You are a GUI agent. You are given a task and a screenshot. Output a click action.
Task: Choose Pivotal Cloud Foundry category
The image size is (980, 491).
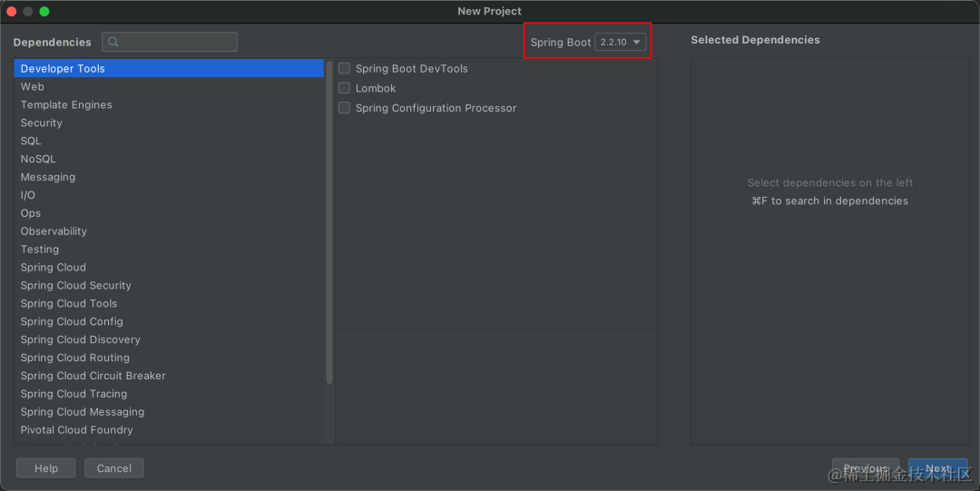(169, 430)
